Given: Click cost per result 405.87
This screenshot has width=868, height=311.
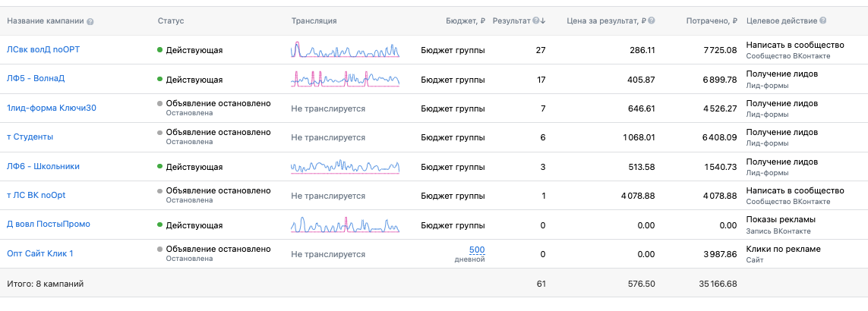Looking at the screenshot, I should pyautogui.click(x=641, y=80).
